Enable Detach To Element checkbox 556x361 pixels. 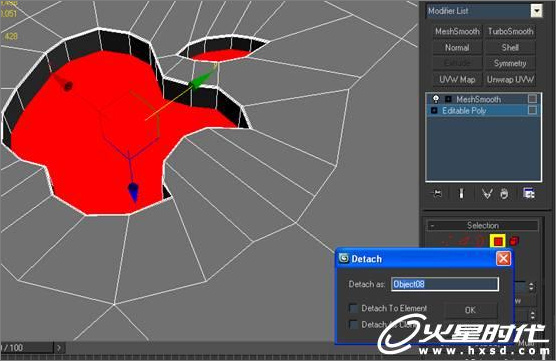(353, 308)
